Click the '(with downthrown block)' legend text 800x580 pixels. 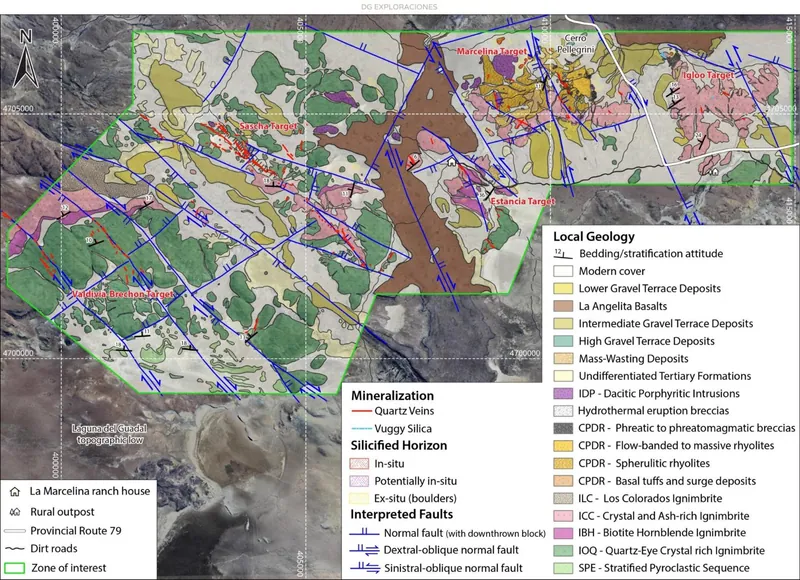(x=496, y=534)
